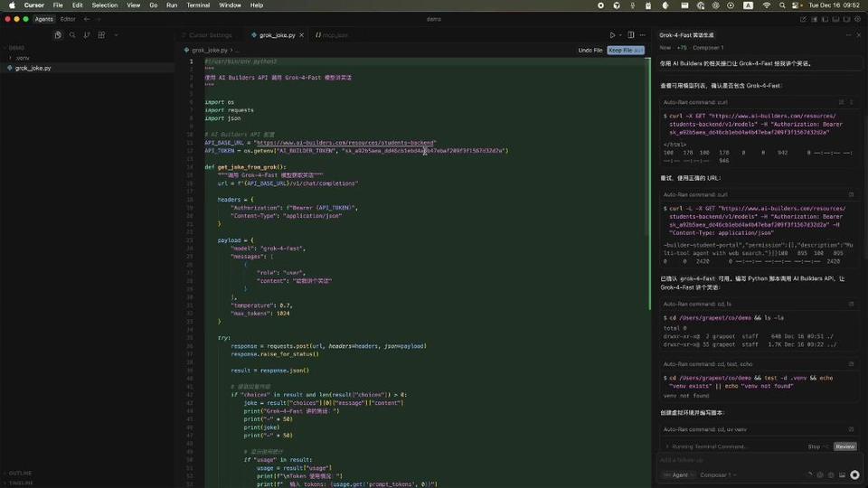Screen dimensions: 868x488
Task: Copy the 'cd, ls' command block
Action: (851, 304)
